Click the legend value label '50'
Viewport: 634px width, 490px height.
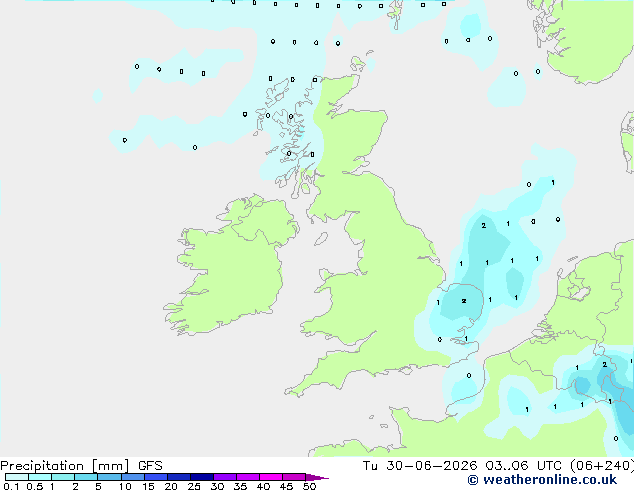(309, 486)
